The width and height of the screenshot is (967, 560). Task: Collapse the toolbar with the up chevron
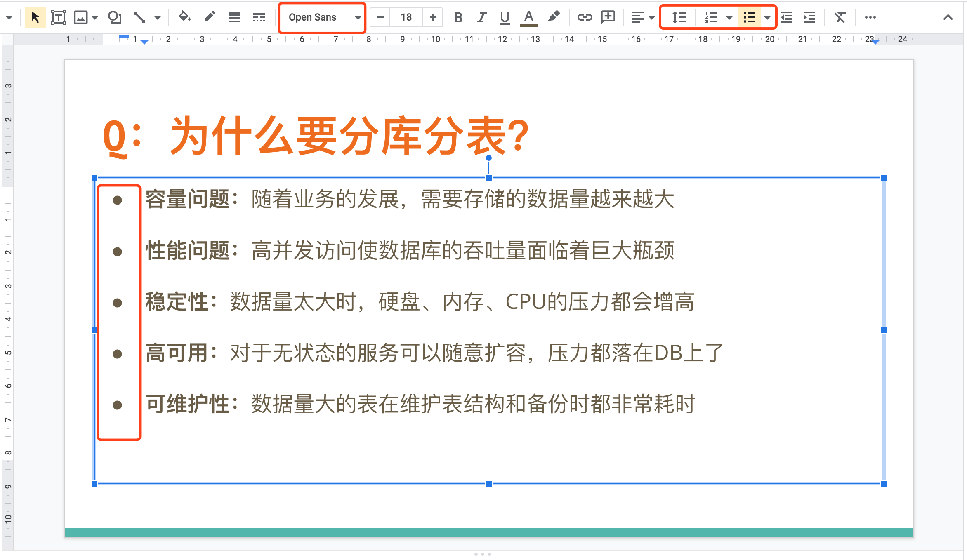tap(948, 17)
